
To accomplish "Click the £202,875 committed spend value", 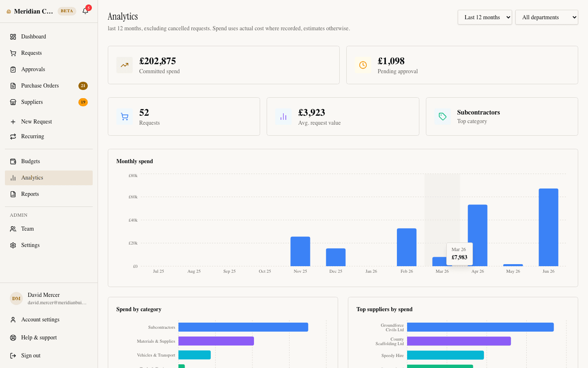I will (x=158, y=61).
